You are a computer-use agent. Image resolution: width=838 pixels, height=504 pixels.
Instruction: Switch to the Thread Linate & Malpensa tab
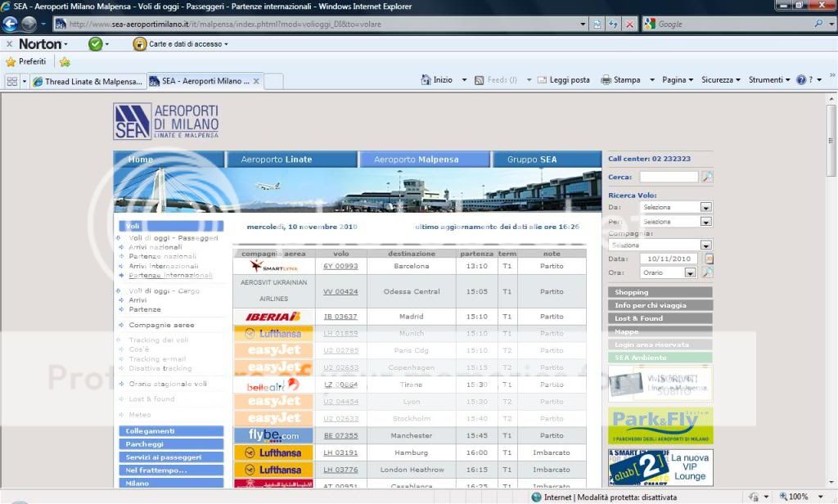click(88, 81)
